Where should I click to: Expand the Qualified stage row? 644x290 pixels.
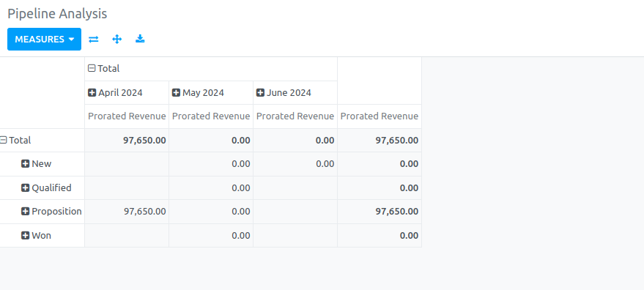pyautogui.click(x=46, y=187)
